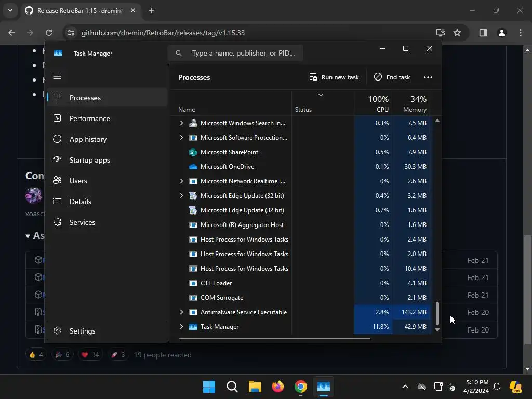Click the Run new task icon

[313, 77]
